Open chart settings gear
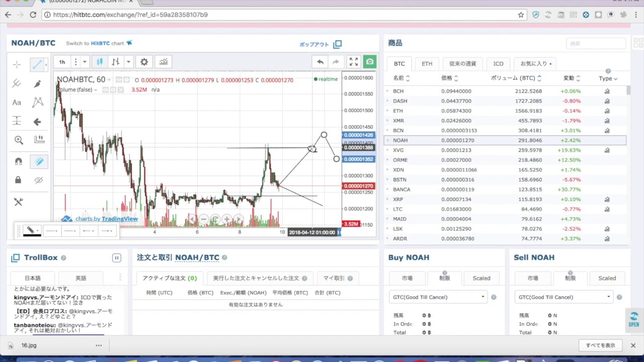Viewport: 644px width, 362px height. coord(144,62)
